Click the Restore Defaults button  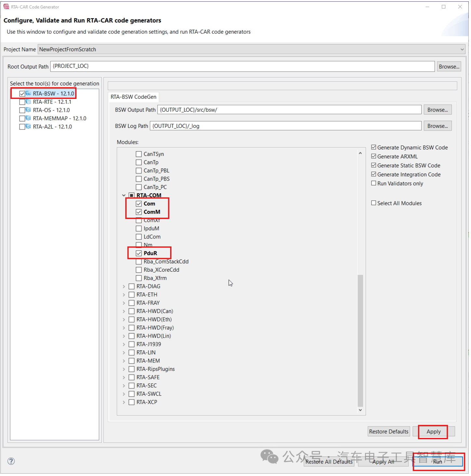click(389, 432)
